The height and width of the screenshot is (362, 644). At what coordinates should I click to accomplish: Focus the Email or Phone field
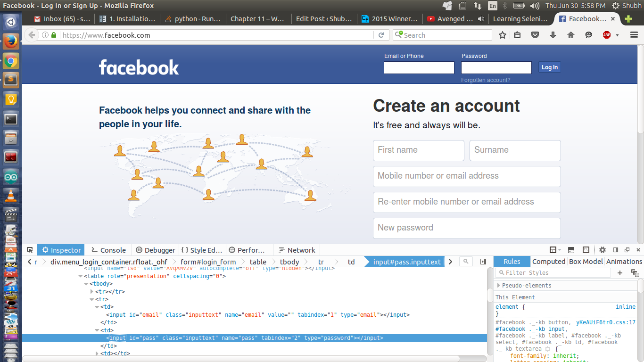[x=419, y=68]
